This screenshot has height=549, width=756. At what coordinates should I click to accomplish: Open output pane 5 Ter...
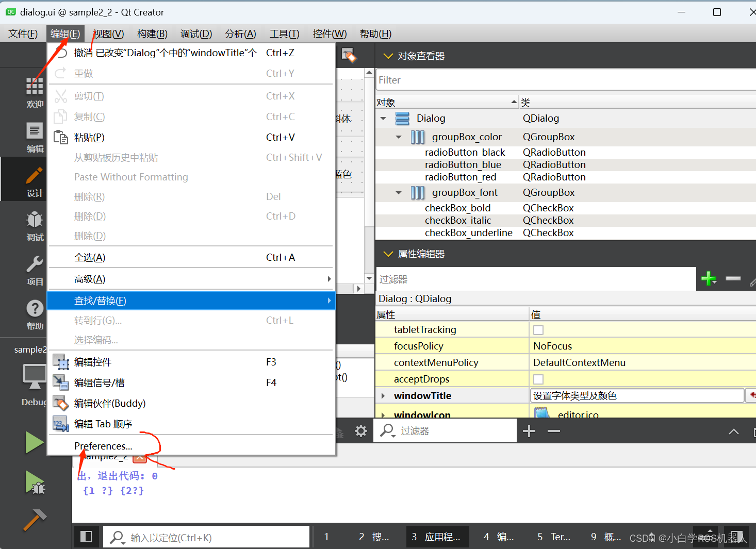coord(554,537)
